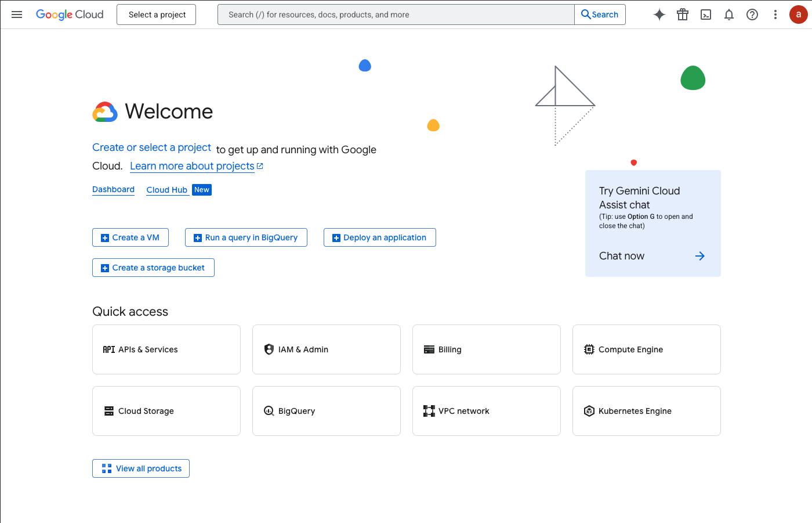Focus the resources search field

pos(396,15)
